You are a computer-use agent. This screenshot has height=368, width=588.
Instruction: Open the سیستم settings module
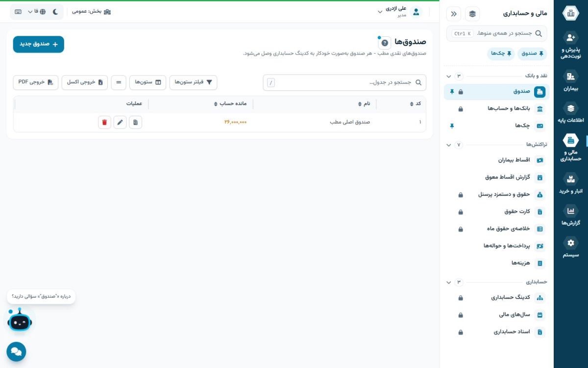tap(570, 247)
